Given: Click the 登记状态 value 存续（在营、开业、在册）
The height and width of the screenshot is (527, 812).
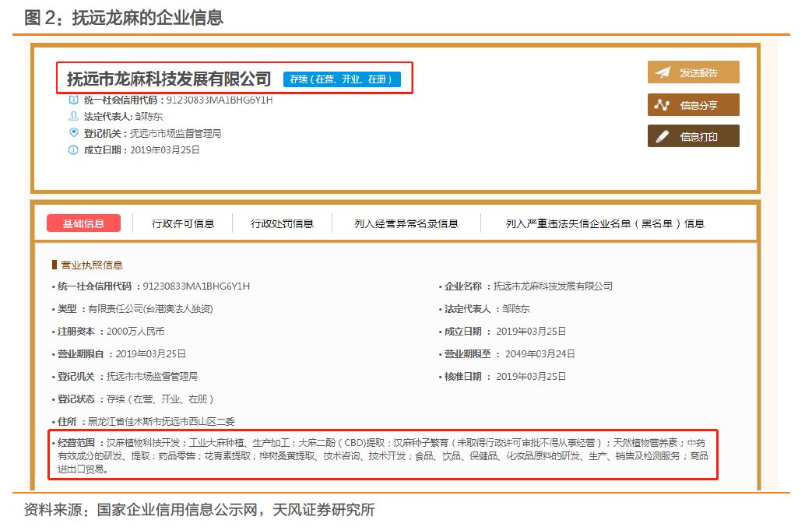Looking at the screenshot, I should pos(160,399).
